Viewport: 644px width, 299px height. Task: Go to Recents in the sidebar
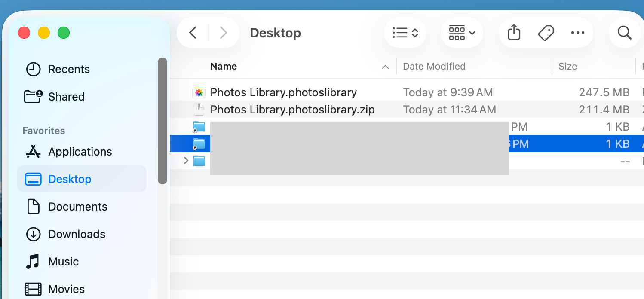69,69
